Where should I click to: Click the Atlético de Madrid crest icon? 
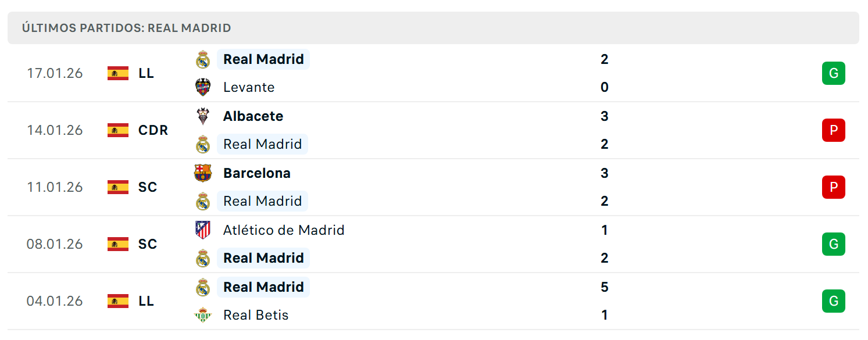click(x=202, y=230)
